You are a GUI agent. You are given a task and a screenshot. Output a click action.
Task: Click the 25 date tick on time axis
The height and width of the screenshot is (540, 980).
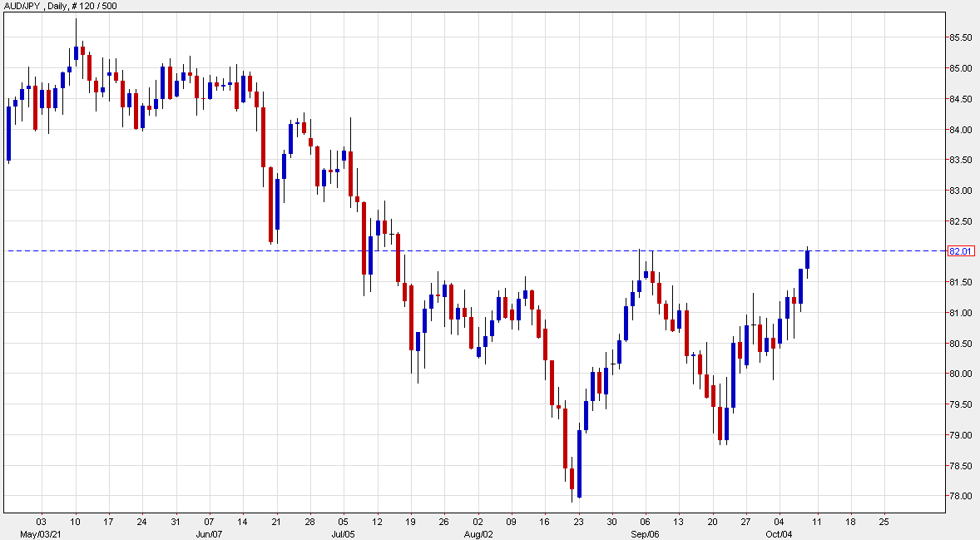[x=883, y=522]
